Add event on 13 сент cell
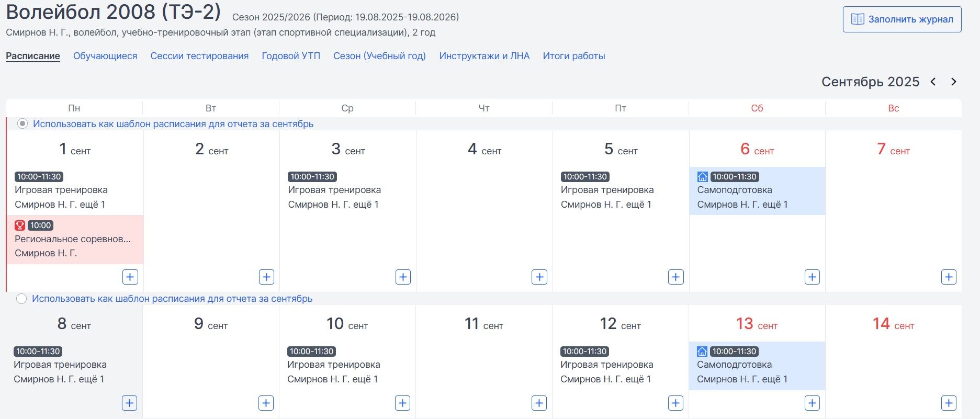 pyautogui.click(x=812, y=403)
